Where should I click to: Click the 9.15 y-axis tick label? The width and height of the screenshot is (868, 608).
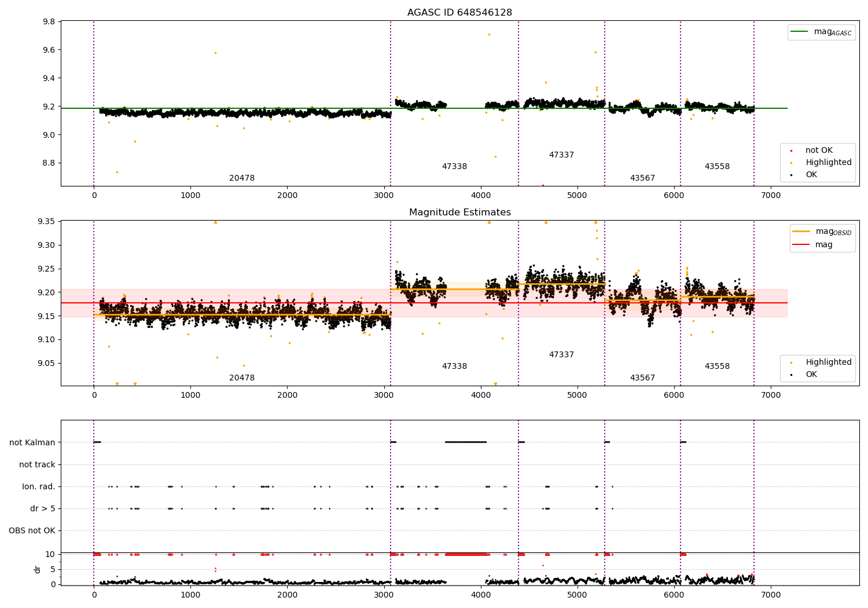pos(47,316)
